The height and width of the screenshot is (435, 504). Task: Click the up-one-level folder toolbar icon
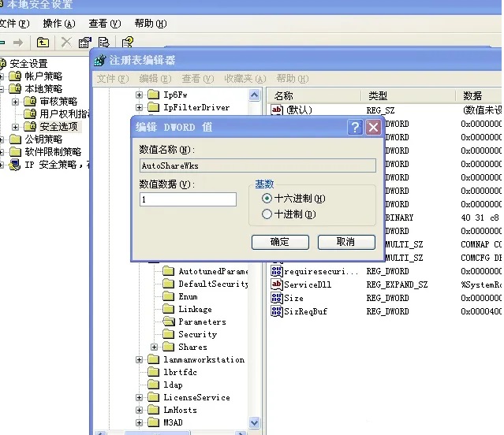tap(43, 43)
